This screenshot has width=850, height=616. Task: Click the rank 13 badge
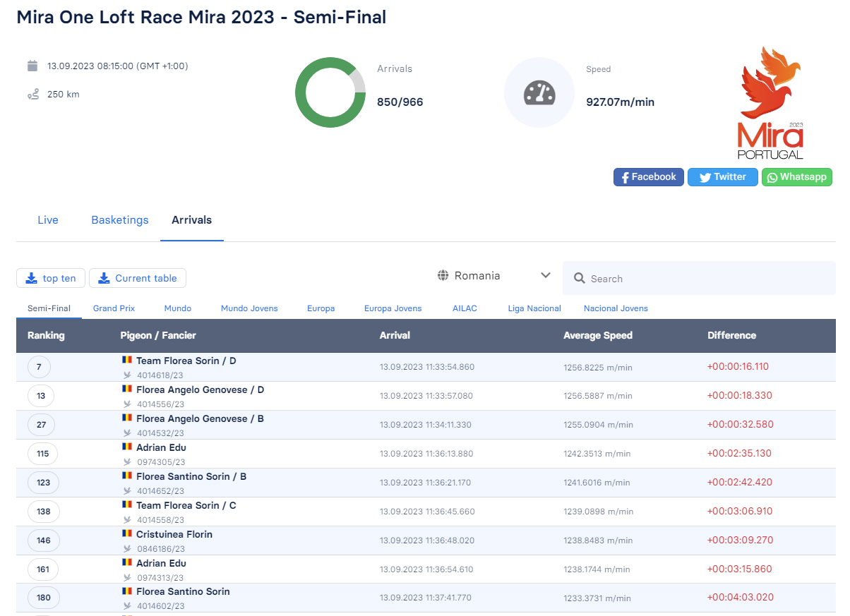pos(41,396)
